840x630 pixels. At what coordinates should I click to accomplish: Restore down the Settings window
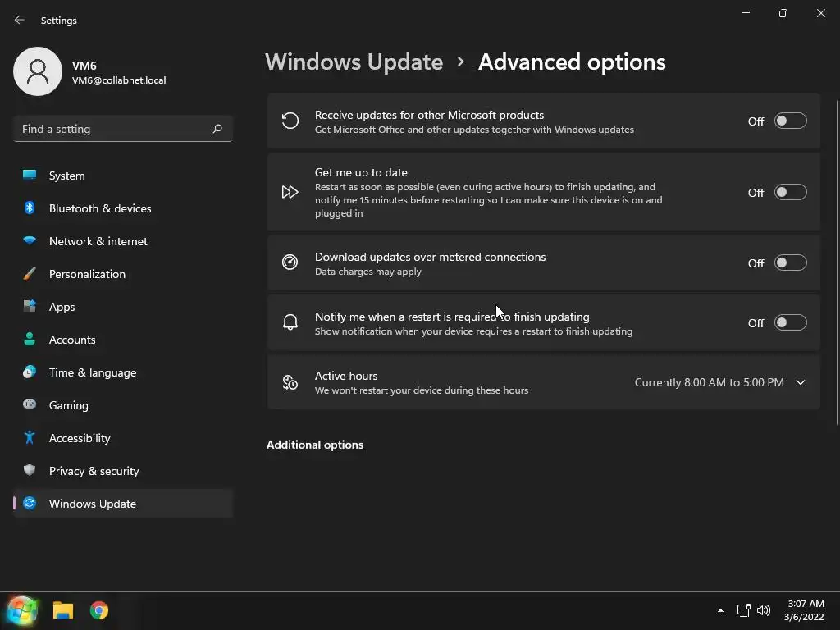(783, 13)
